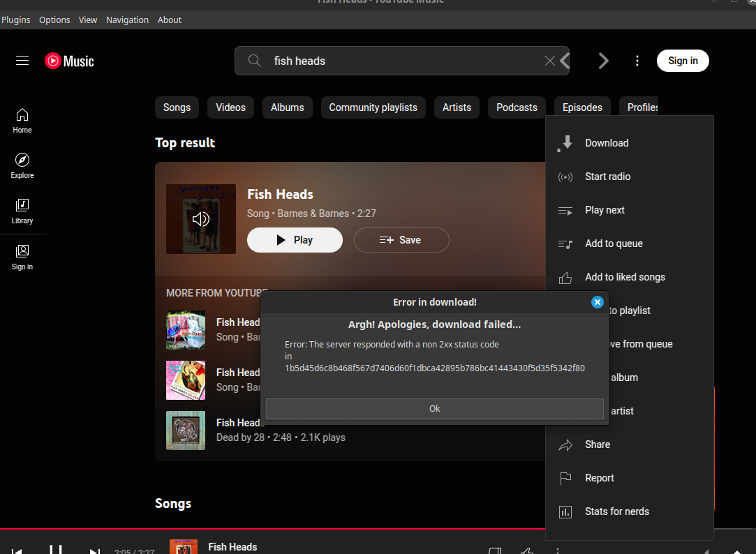Click the Fish Heads title in the player bar
756x554 pixels.
232,547
